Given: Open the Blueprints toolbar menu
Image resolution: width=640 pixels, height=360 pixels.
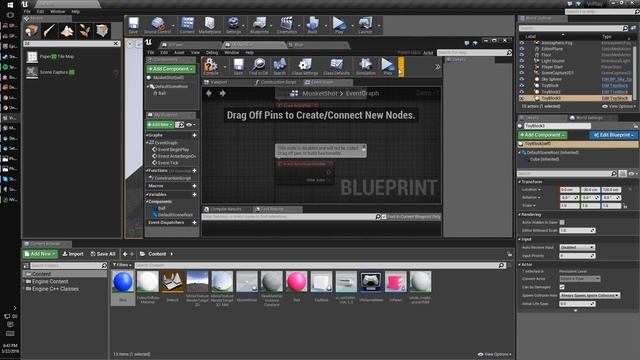Looking at the screenshot, I should coord(260,25).
